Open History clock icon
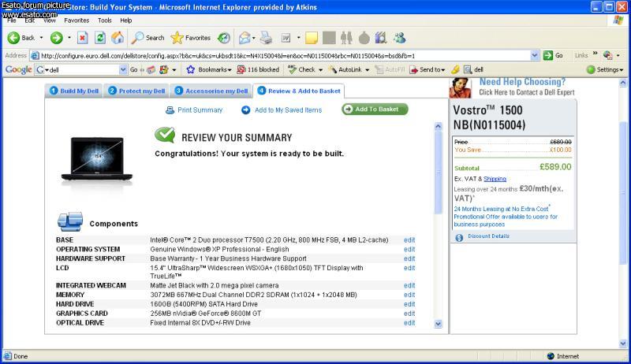 tap(224, 38)
